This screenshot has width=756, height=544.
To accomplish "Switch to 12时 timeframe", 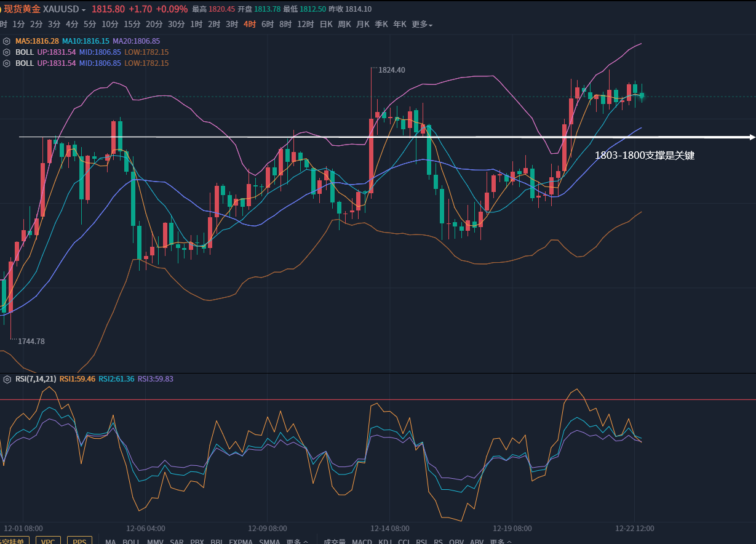I will click(x=306, y=25).
